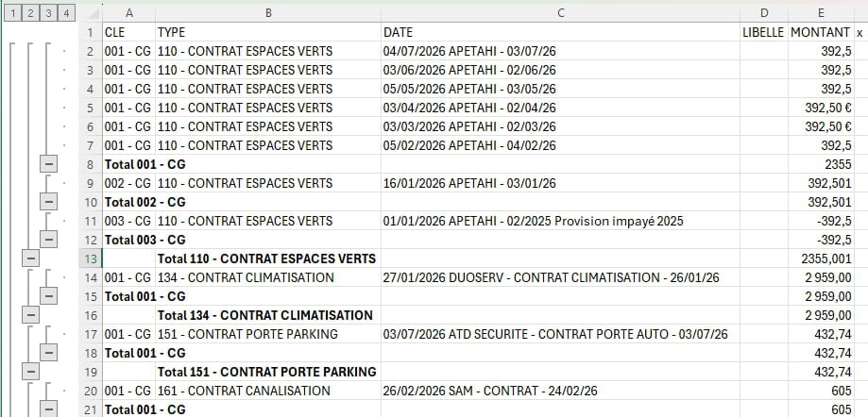868x417 pixels.
Task: Select the 2355,001 total amount cell
Action: click(821, 259)
